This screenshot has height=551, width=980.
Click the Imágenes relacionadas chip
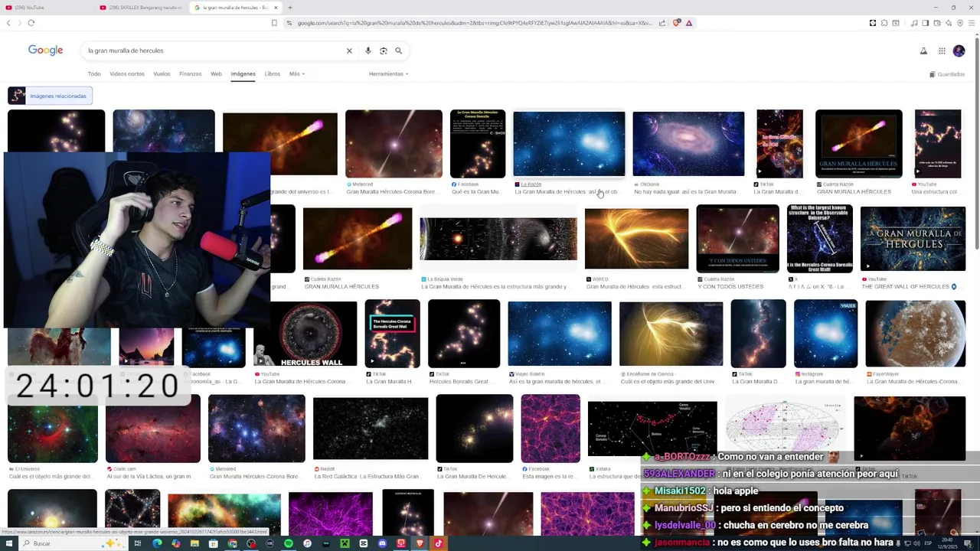[x=51, y=96]
